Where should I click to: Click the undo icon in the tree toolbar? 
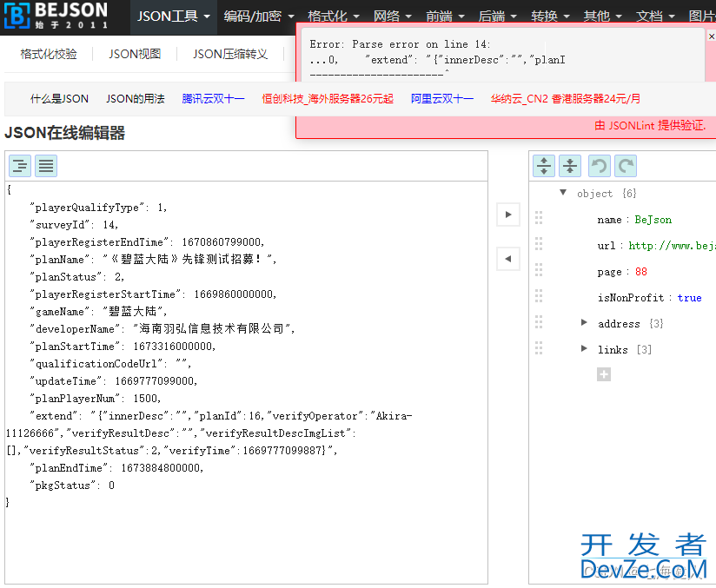point(599,166)
